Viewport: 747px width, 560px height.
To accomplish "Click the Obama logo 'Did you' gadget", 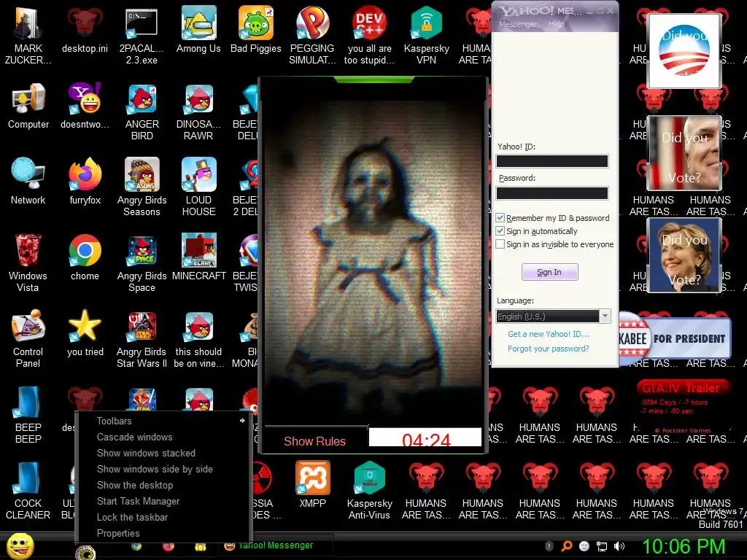I will (684, 50).
